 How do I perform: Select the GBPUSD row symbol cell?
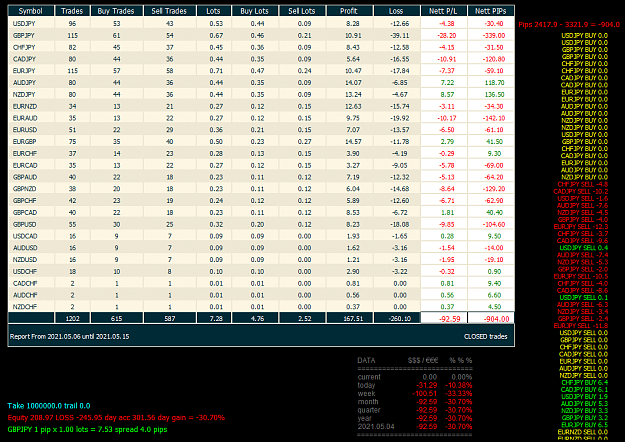point(31,224)
